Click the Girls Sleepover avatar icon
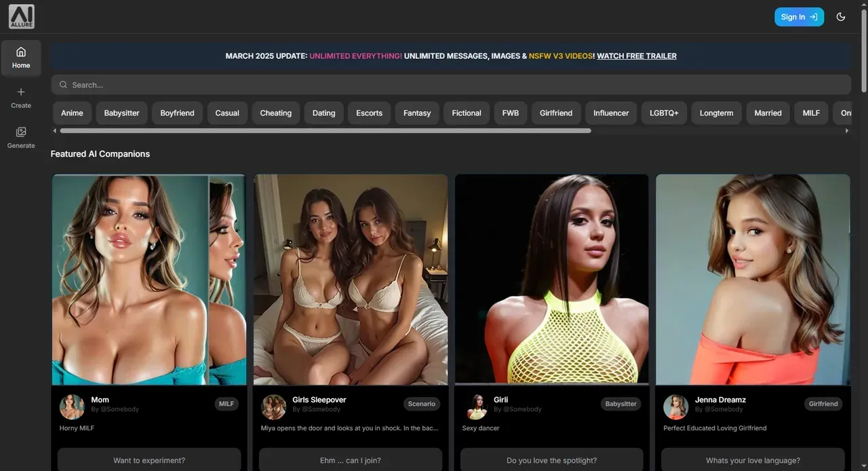 [273, 407]
